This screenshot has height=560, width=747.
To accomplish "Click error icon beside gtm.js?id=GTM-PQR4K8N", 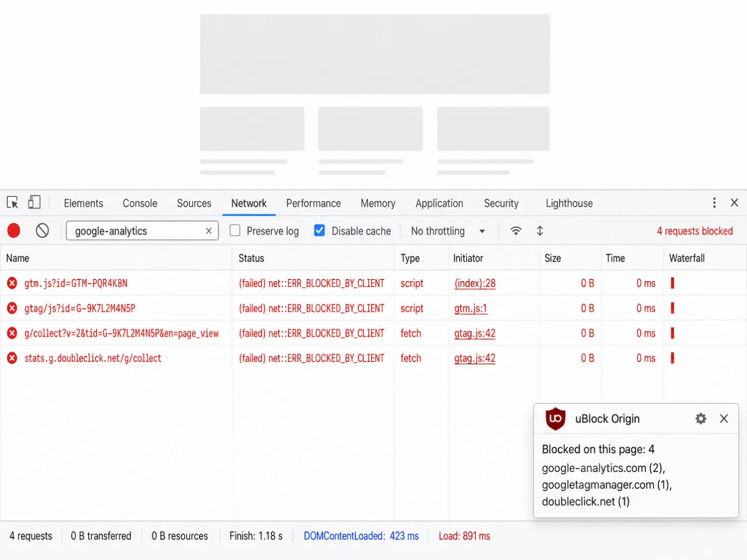I will (x=12, y=283).
